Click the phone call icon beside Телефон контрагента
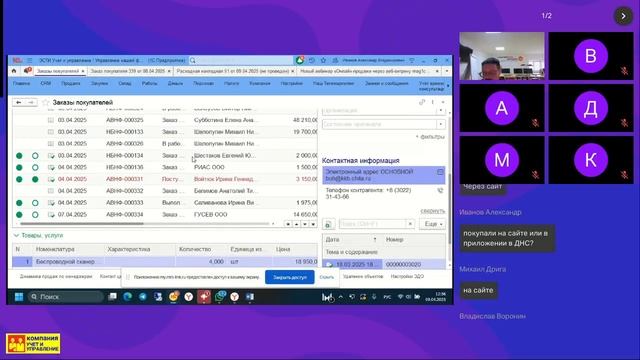Screen dimensions: 640x360 click(x=440, y=191)
